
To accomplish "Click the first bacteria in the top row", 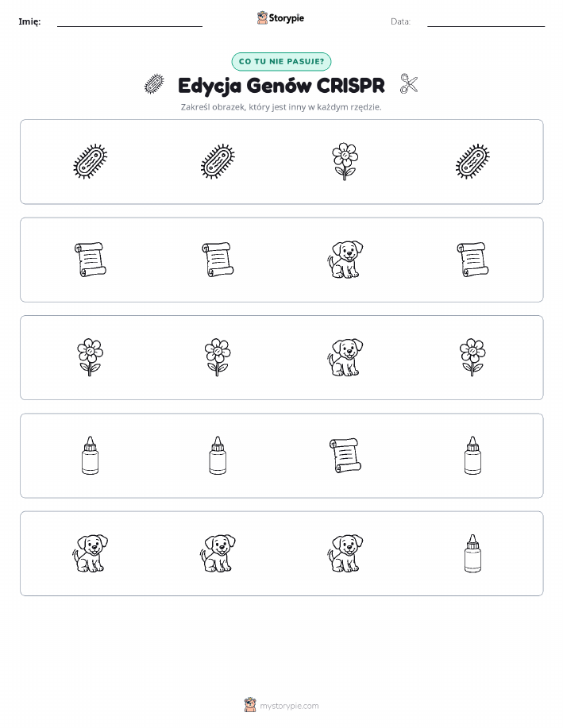I will tap(90, 161).
